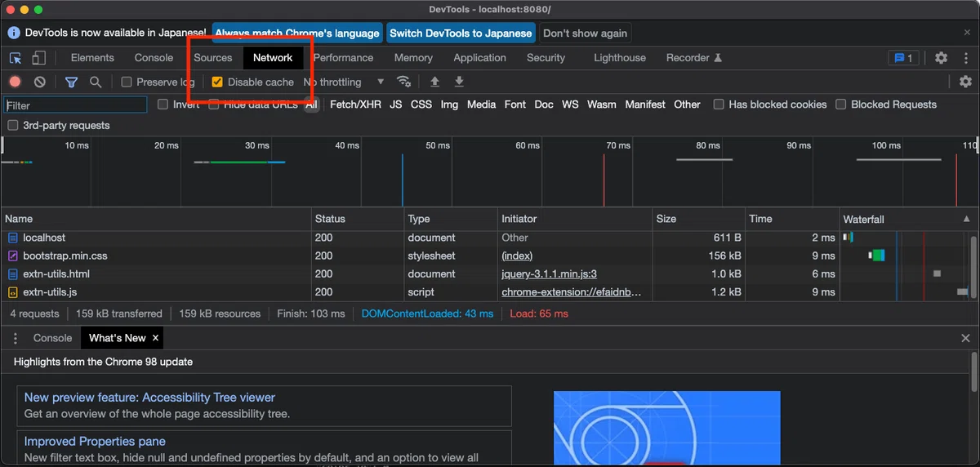This screenshot has width=980, height=467.
Task: Toggle the device toolbar icon
Action: coord(38,58)
